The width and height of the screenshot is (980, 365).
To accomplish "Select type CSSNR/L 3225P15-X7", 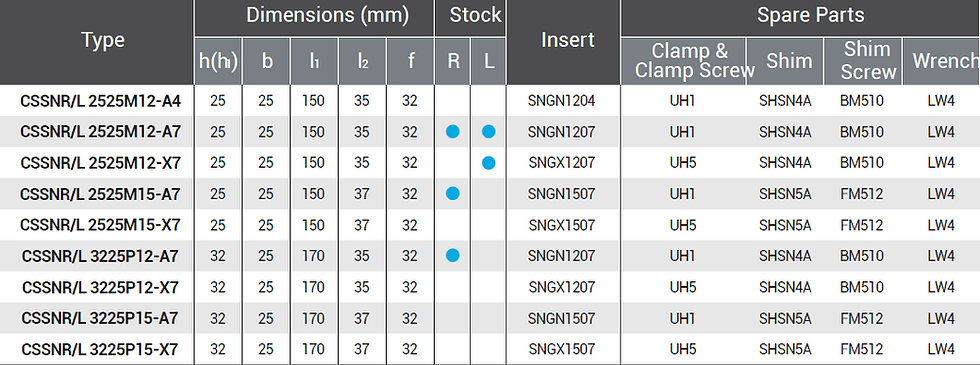I will [101, 348].
